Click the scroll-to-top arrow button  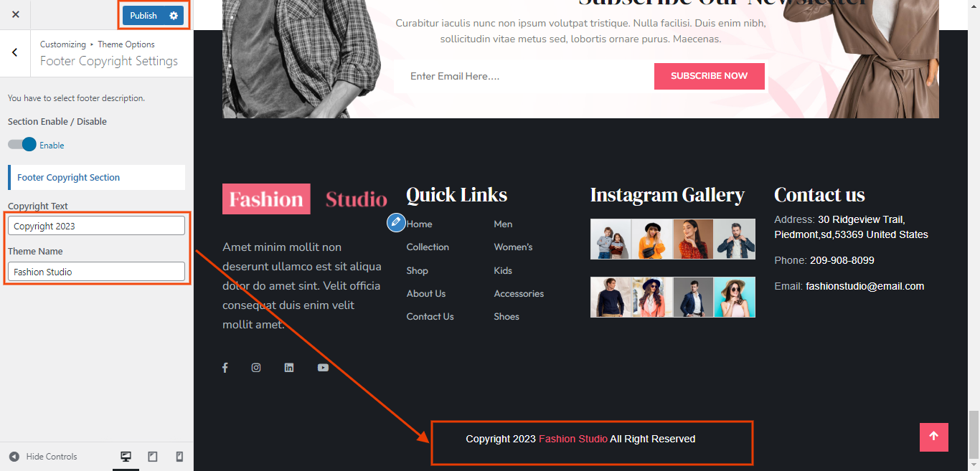933,437
